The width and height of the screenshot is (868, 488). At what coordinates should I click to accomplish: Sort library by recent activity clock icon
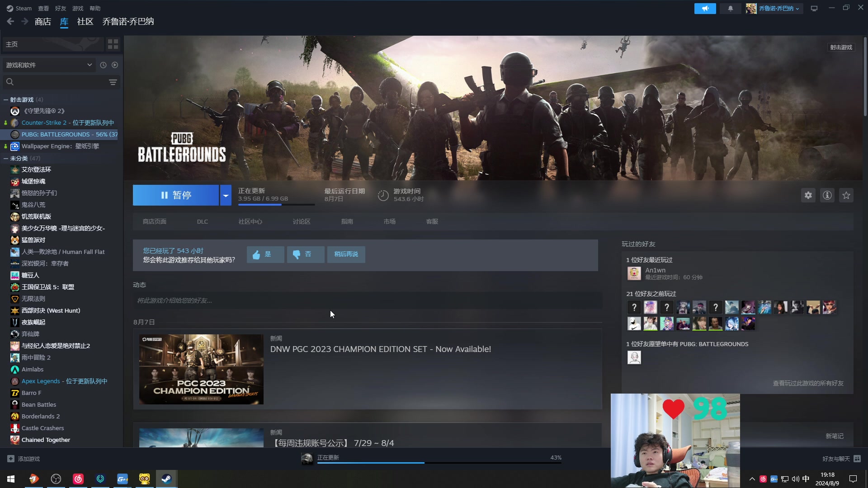pyautogui.click(x=103, y=65)
